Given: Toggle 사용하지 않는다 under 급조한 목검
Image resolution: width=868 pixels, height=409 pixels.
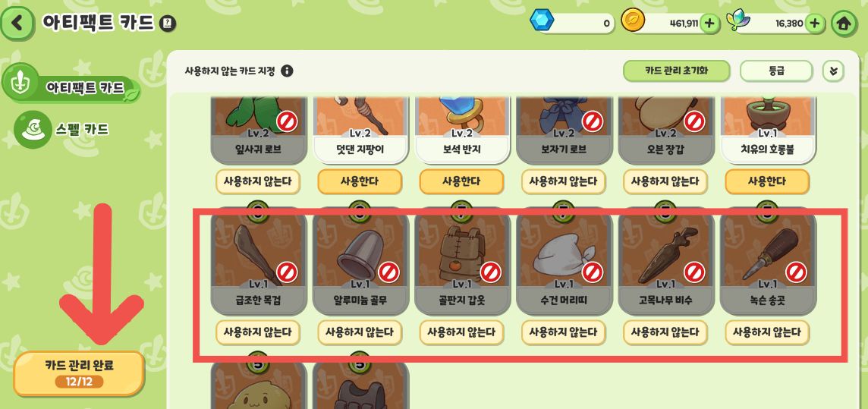Looking at the screenshot, I should pyautogui.click(x=258, y=332).
